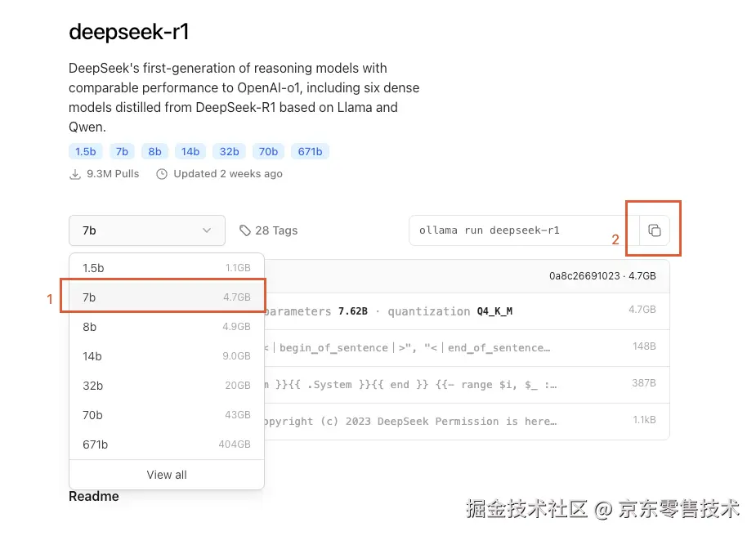Click the clock icon by Updated
Viewport: 756px width, 536px height.
point(162,174)
